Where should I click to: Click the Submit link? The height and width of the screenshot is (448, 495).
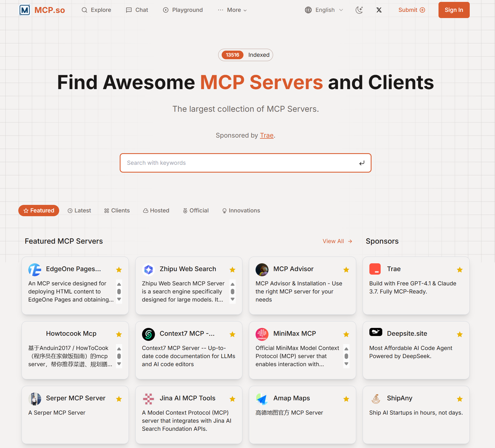pos(412,10)
